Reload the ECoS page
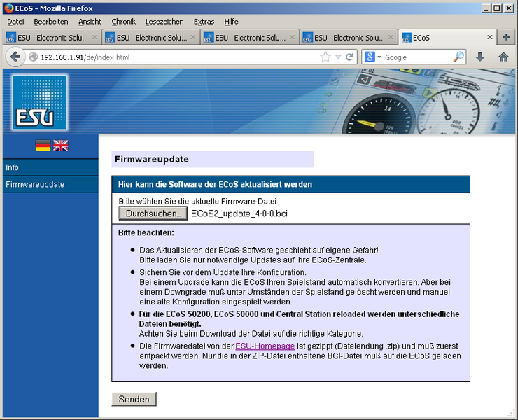Image resolution: width=518 pixels, height=420 pixels. click(349, 57)
